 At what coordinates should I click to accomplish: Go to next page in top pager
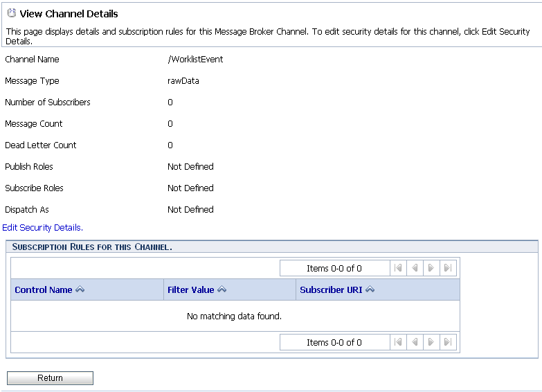(431, 268)
